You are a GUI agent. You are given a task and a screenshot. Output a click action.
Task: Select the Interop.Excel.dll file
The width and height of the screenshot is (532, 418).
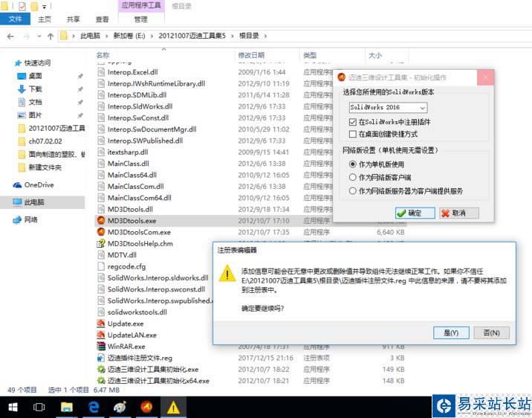(133, 72)
